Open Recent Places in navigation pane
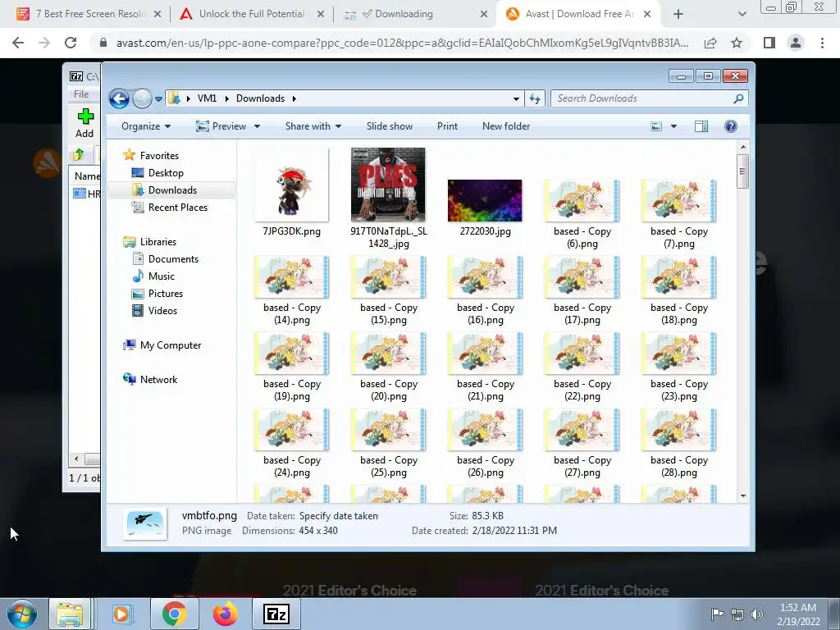Screen dimensions: 840x630 point(171,208)
